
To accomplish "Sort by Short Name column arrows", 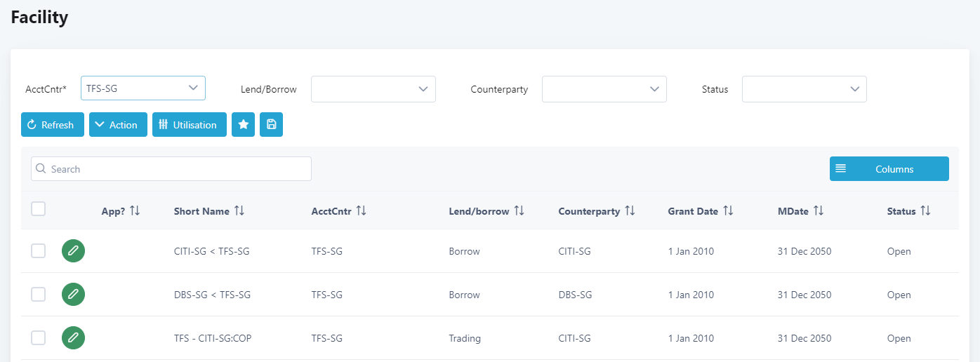I will 239,211.
